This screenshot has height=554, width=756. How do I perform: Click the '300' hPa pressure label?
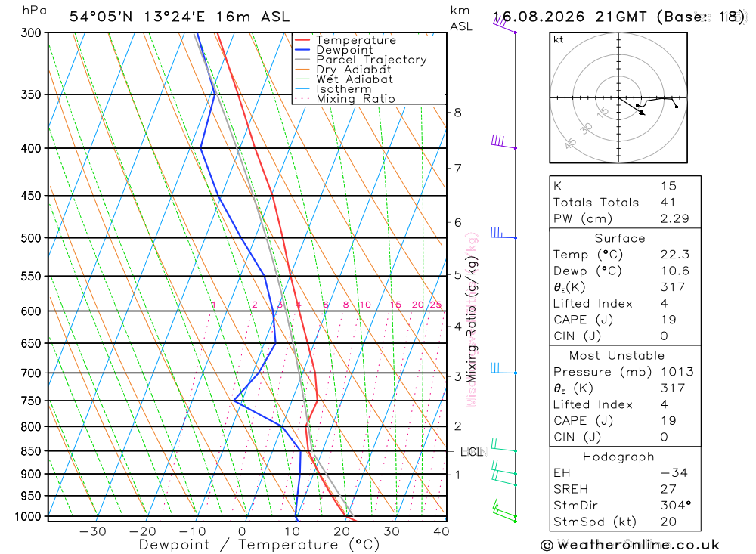click(31, 32)
